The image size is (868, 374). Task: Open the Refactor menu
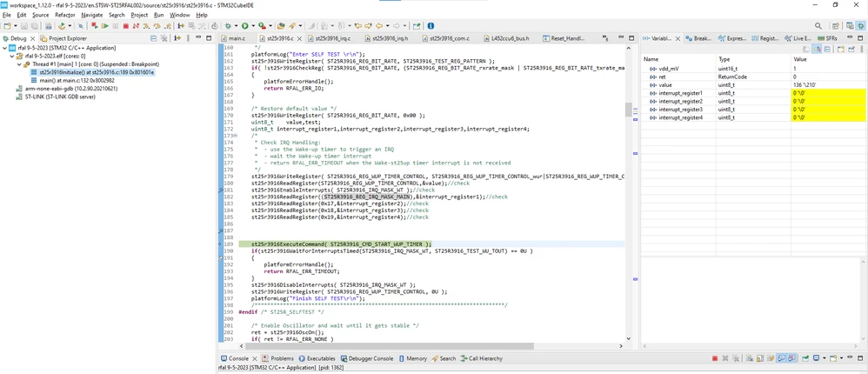(64, 15)
